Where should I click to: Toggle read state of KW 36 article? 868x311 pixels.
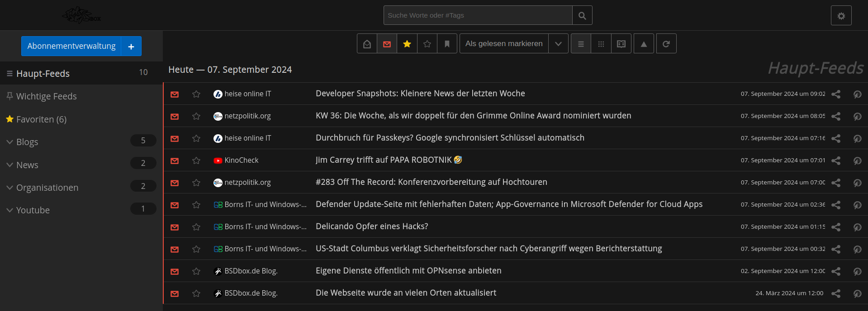coord(175,117)
